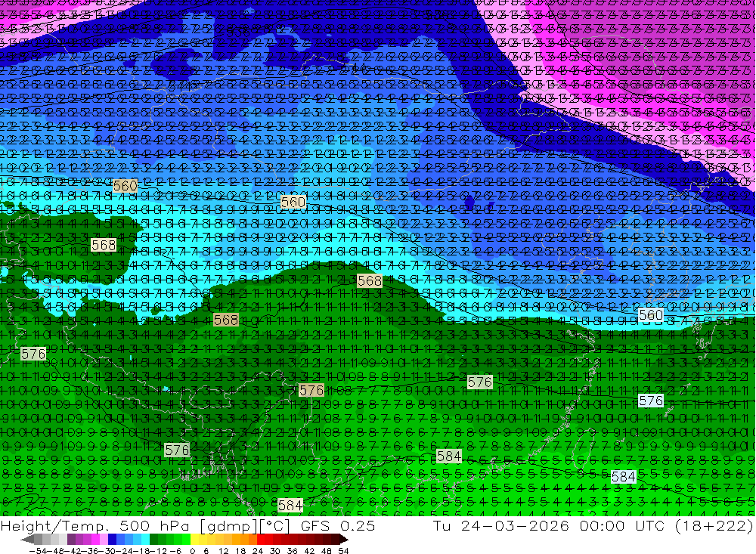Click the '[°C]' unit label
The width and height of the screenshot is (756, 554).
click(x=275, y=526)
